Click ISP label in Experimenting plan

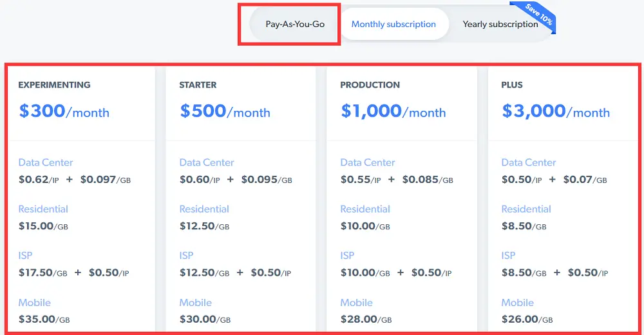tap(25, 255)
